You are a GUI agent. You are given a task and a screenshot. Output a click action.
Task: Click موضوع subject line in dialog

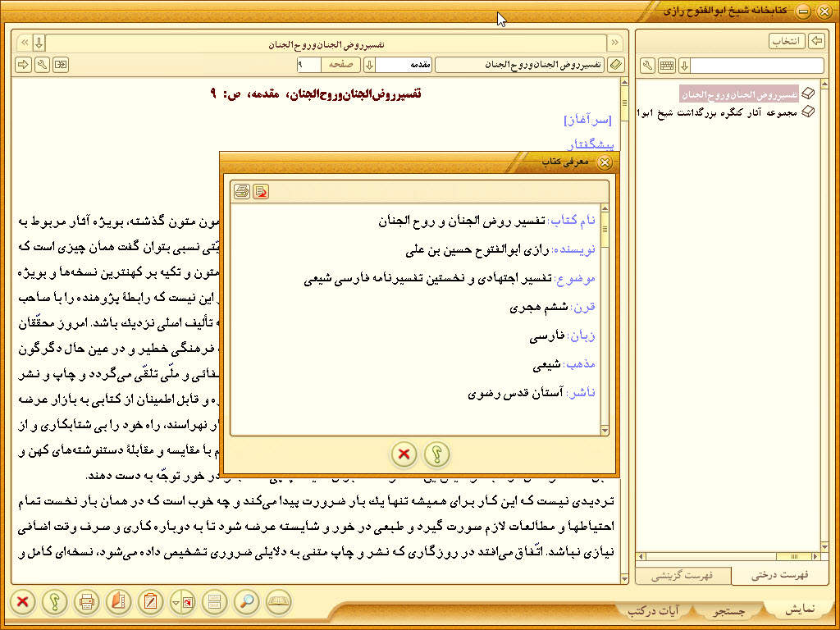pyautogui.click(x=450, y=279)
